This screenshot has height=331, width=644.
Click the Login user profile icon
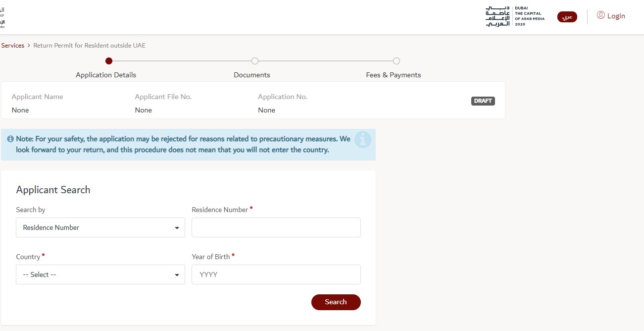(601, 15)
